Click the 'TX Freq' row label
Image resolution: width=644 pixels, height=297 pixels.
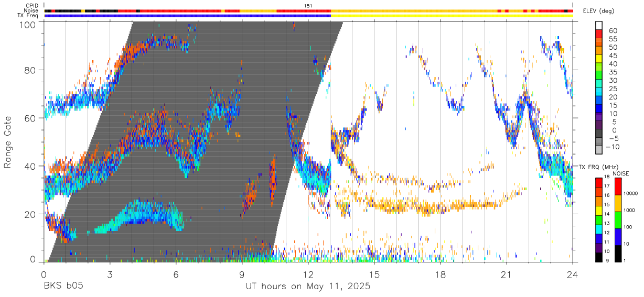(x=29, y=16)
